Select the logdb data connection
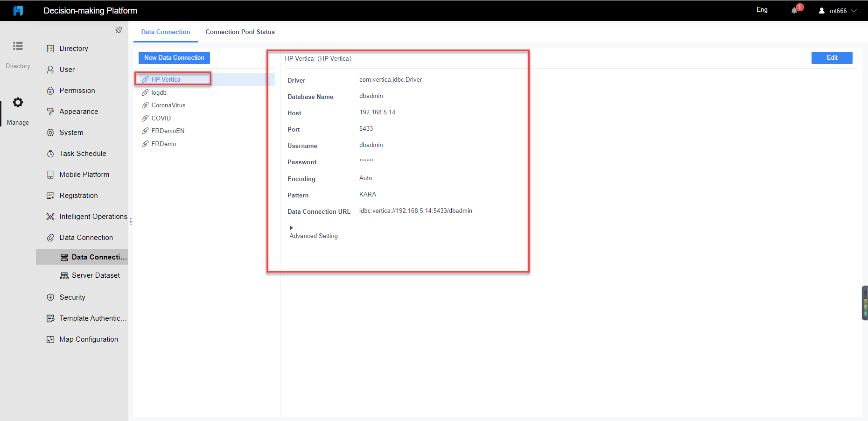 [x=159, y=92]
